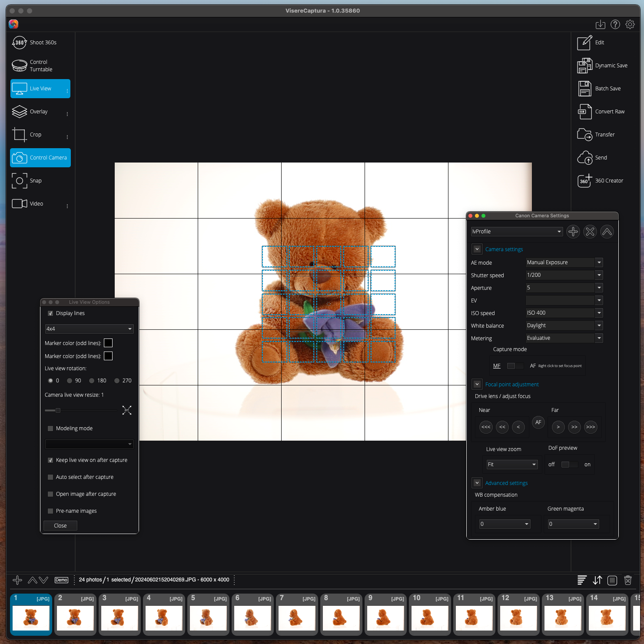
Task: Click the add profile plus icon
Action: coord(573,232)
